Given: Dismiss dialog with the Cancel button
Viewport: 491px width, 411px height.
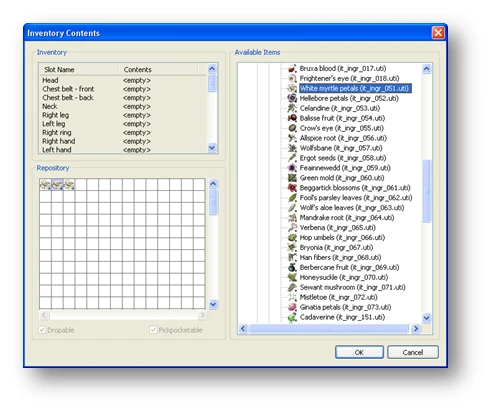Looking at the screenshot, I should click(413, 352).
